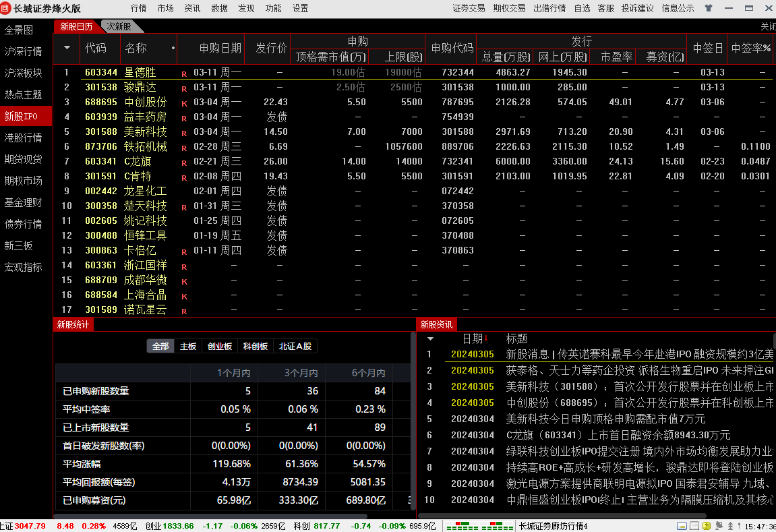Screen dimensions: 776x532
Task: Select the 科创板 filter in statistics panel
Action: pyautogui.click(x=256, y=346)
